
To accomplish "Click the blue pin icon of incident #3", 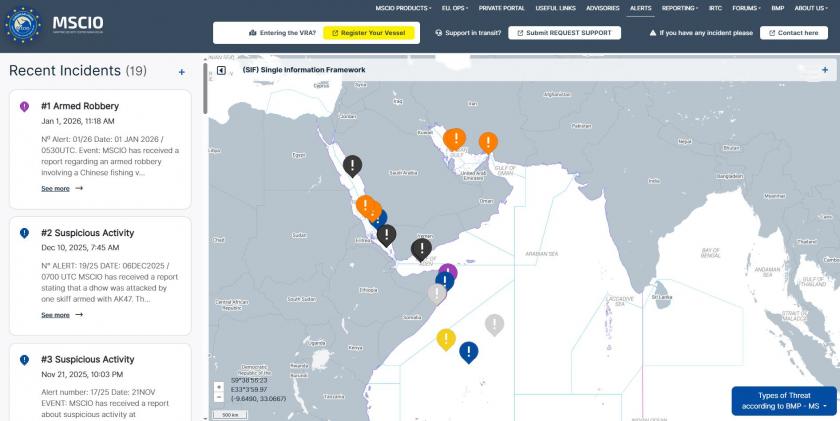I will click(x=24, y=359).
